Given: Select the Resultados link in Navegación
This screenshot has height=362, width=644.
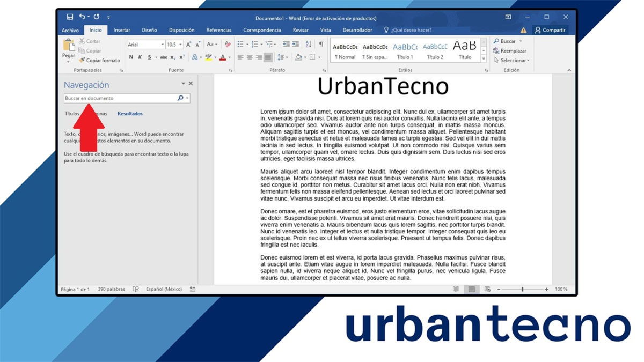Looking at the screenshot, I should point(130,113).
